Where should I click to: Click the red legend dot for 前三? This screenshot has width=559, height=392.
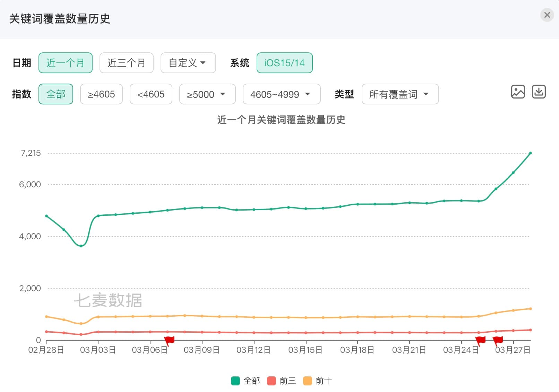271,381
